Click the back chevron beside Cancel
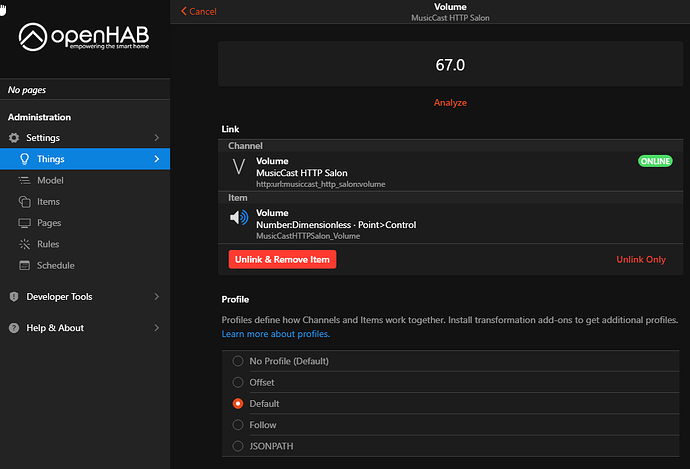The image size is (690, 469). coord(184,11)
